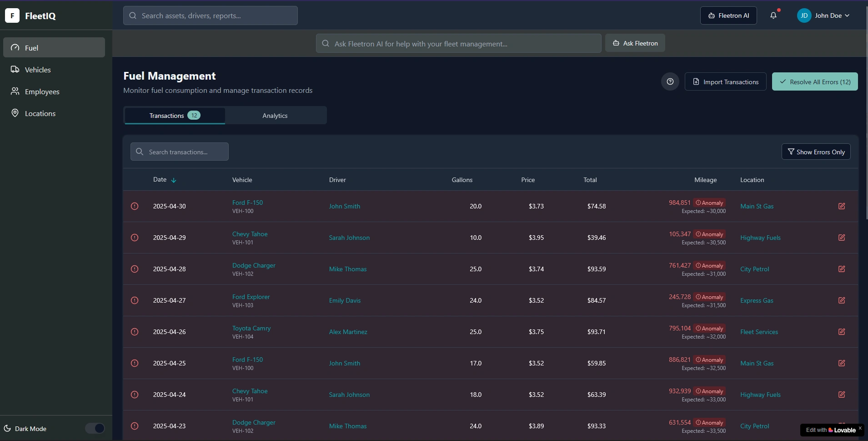This screenshot has width=868, height=441.
Task: Edit the 2025-04-30 Ford F-150 transaction
Action: click(x=842, y=206)
